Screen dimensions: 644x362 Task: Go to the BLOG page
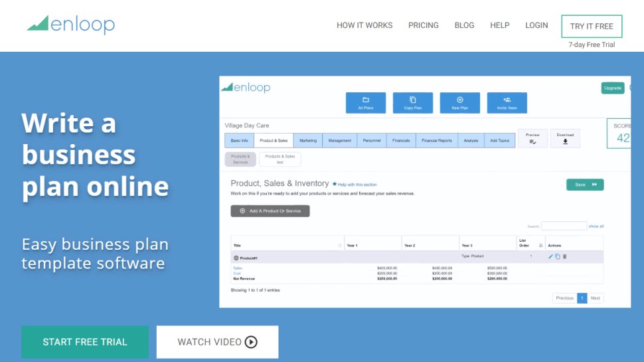coord(464,25)
